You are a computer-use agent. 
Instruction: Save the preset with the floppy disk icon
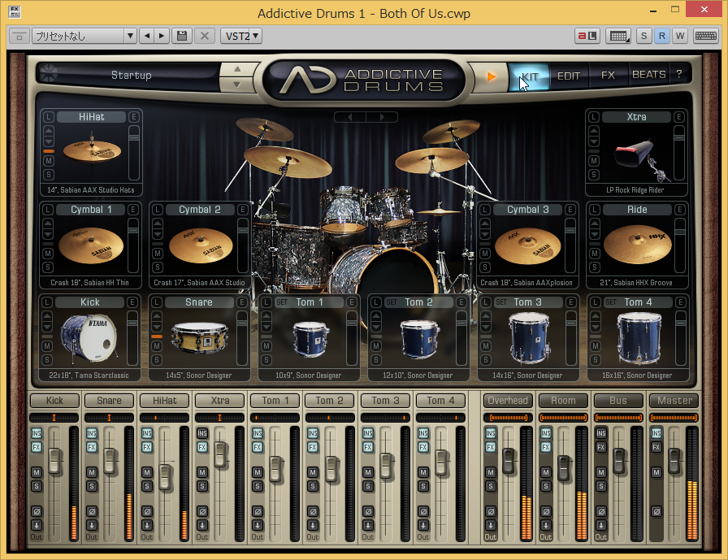click(182, 36)
